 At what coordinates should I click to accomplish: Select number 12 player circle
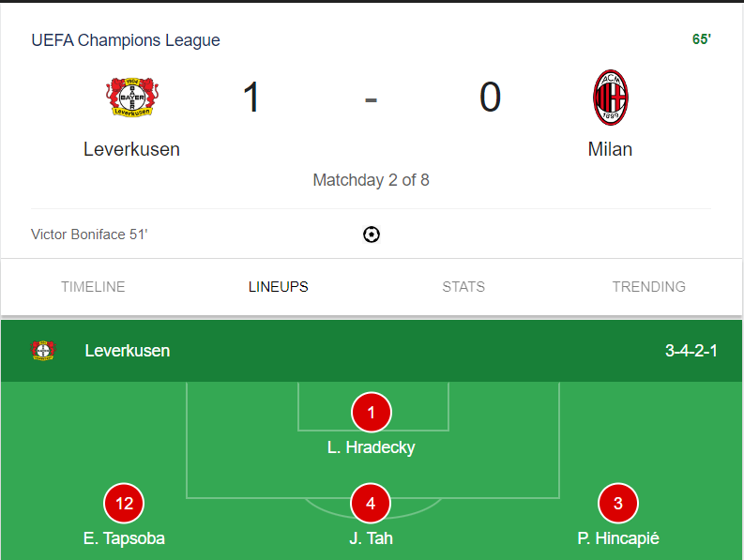coord(124,503)
